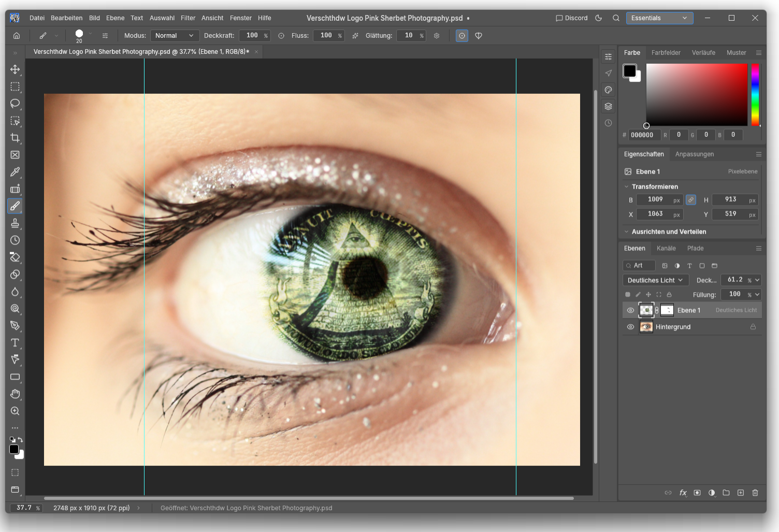Toggle pressure for opacity (Deckkraft)
779x532 pixels.
281,36
